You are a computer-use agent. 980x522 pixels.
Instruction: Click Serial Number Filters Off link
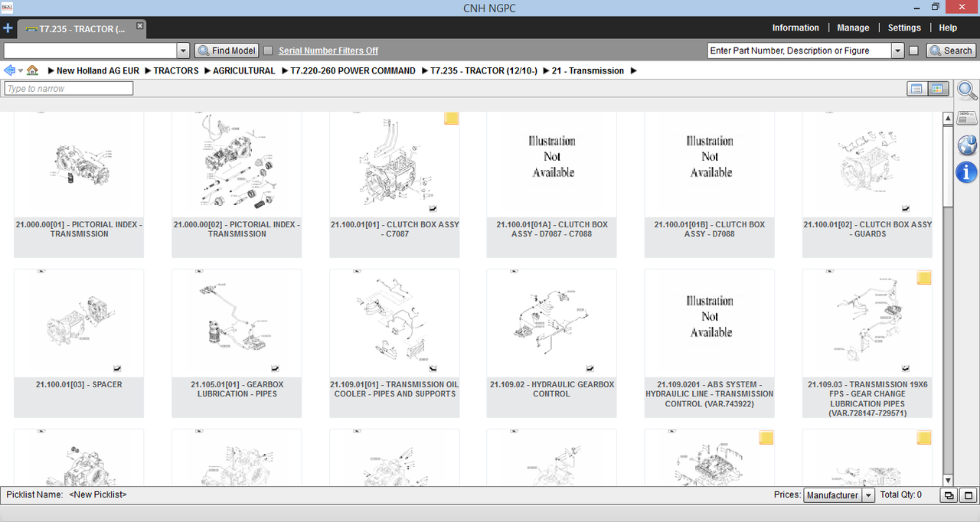(328, 51)
